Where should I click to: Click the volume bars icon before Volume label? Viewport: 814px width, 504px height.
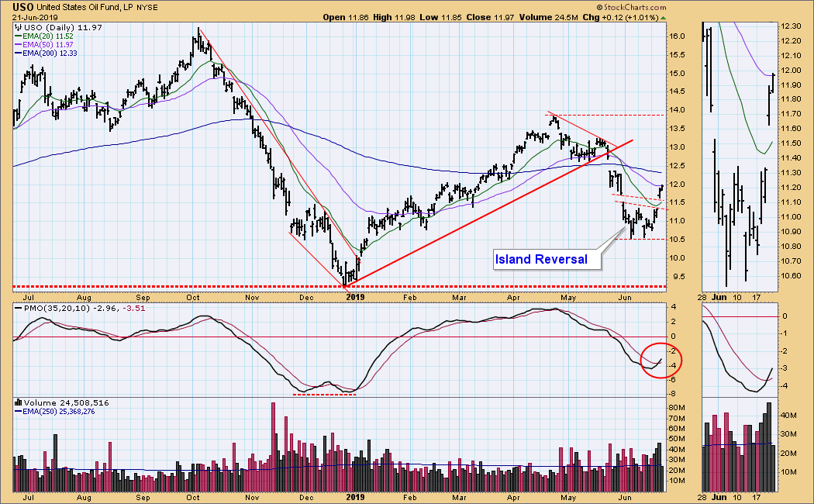tap(19, 402)
